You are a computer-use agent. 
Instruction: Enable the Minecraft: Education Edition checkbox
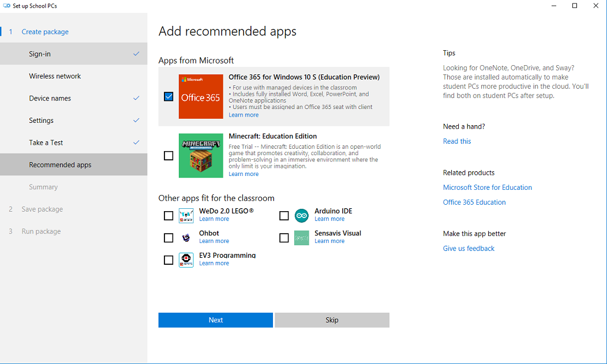(168, 156)
